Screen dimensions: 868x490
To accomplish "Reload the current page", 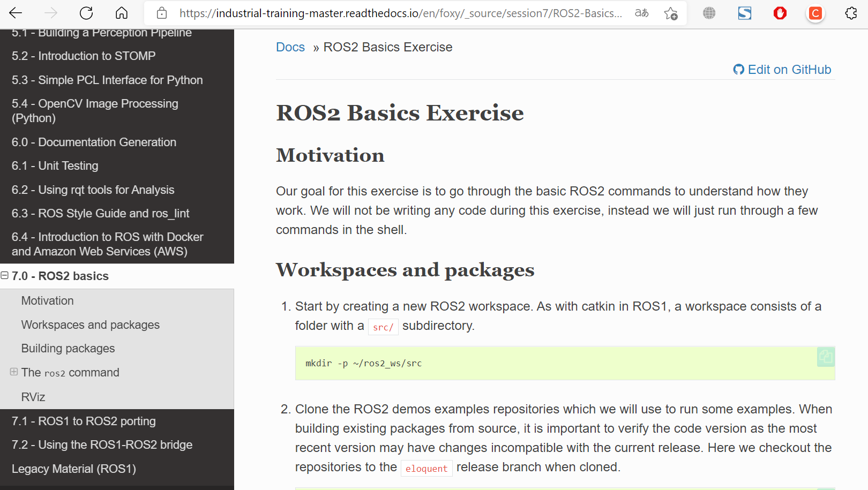I will coord(86,13).
